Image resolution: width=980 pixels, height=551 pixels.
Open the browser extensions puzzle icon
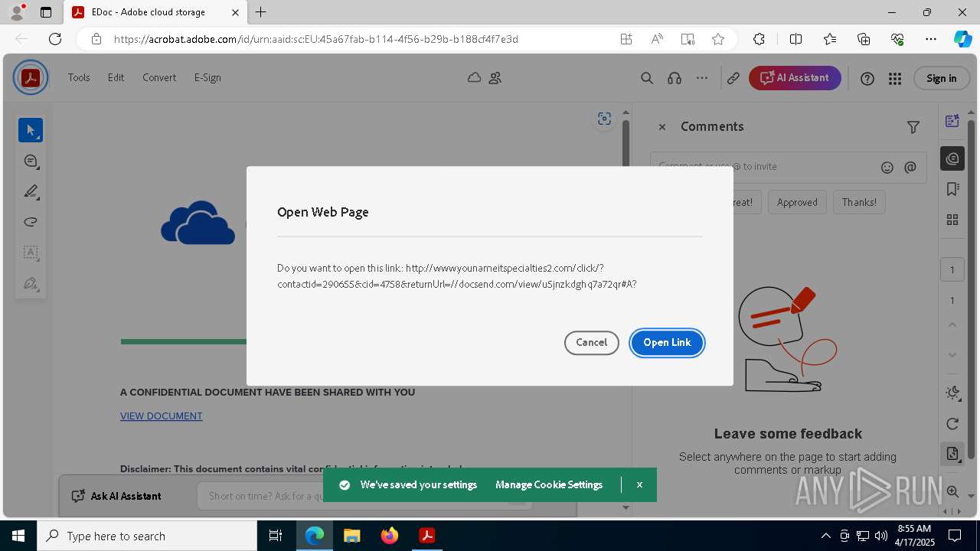pos(759,39)
